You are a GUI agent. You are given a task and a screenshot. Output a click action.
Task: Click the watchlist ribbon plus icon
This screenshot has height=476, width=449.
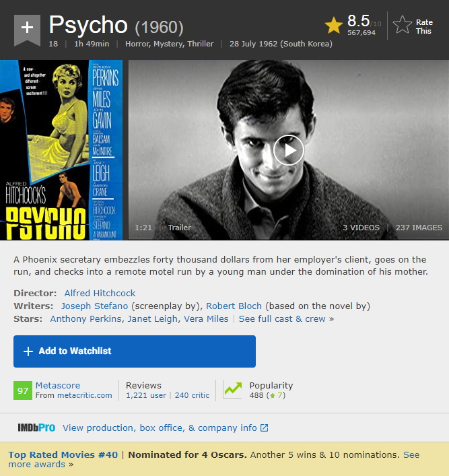tap(27, 28)
